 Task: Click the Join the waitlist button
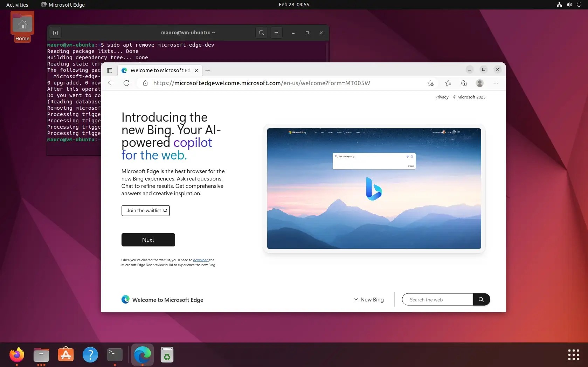tap(145, 210)
